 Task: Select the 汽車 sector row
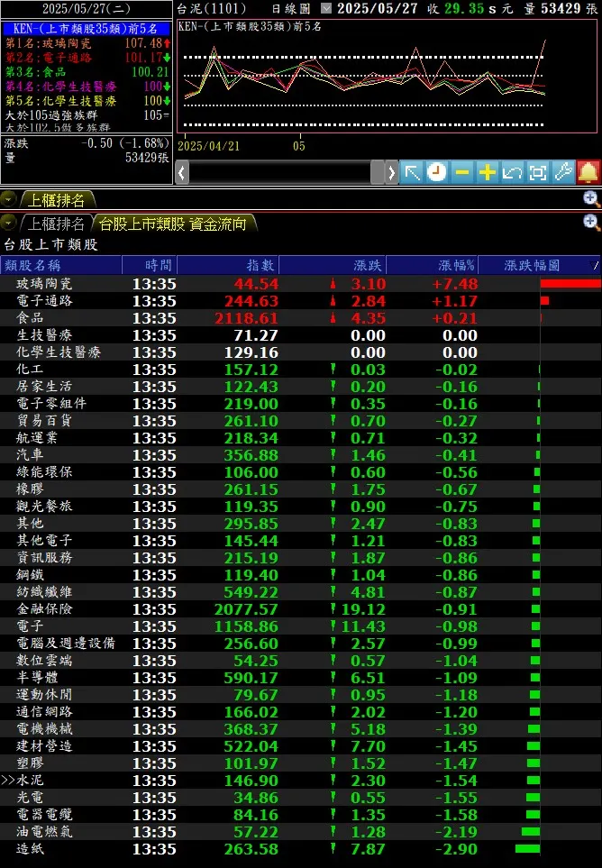click(x=301, y=455)
